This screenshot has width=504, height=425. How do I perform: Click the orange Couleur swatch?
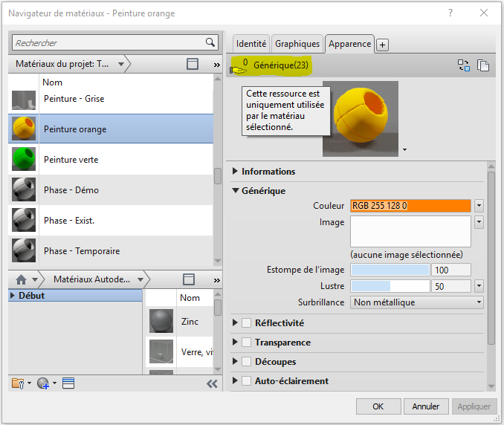pos(411,206)
